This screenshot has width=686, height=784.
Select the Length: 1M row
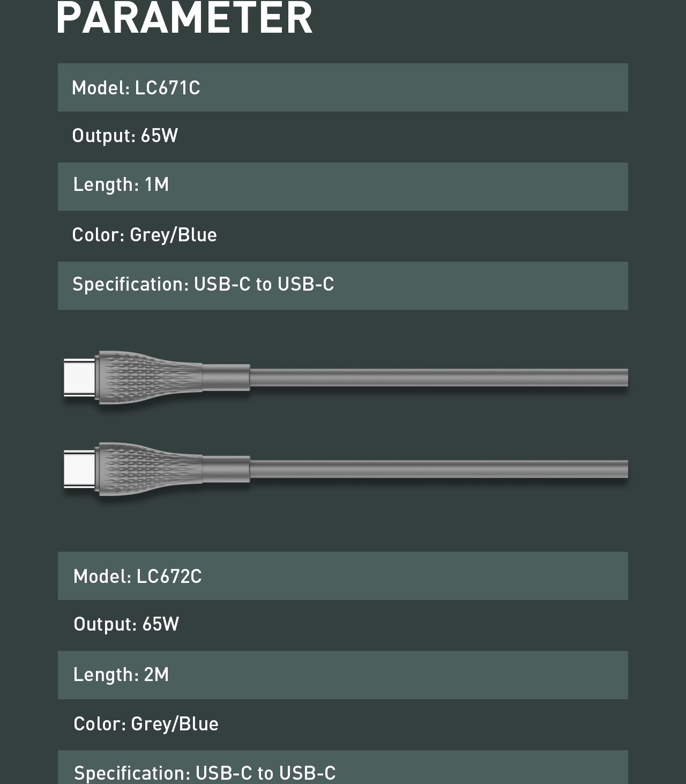(343, 187)
